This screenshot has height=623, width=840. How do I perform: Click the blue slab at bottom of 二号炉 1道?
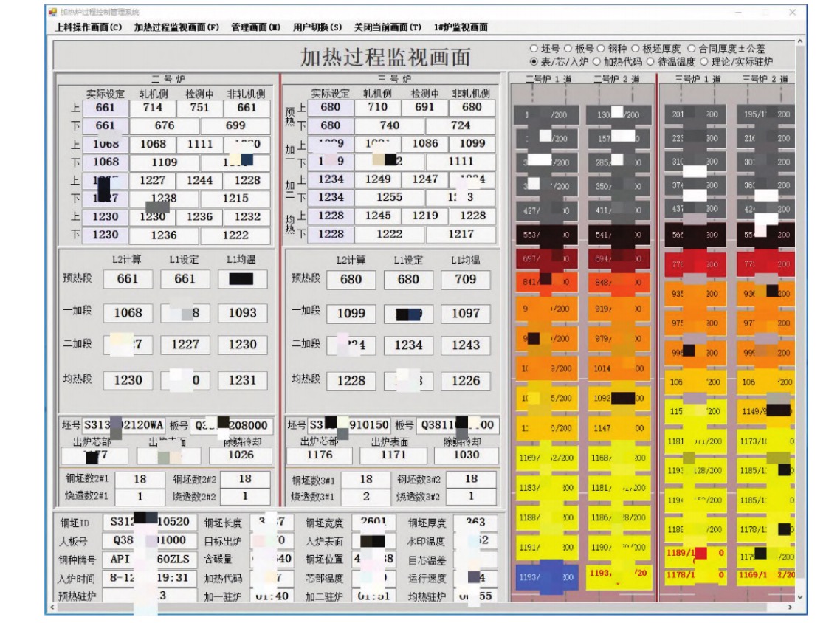coord(546,576)
